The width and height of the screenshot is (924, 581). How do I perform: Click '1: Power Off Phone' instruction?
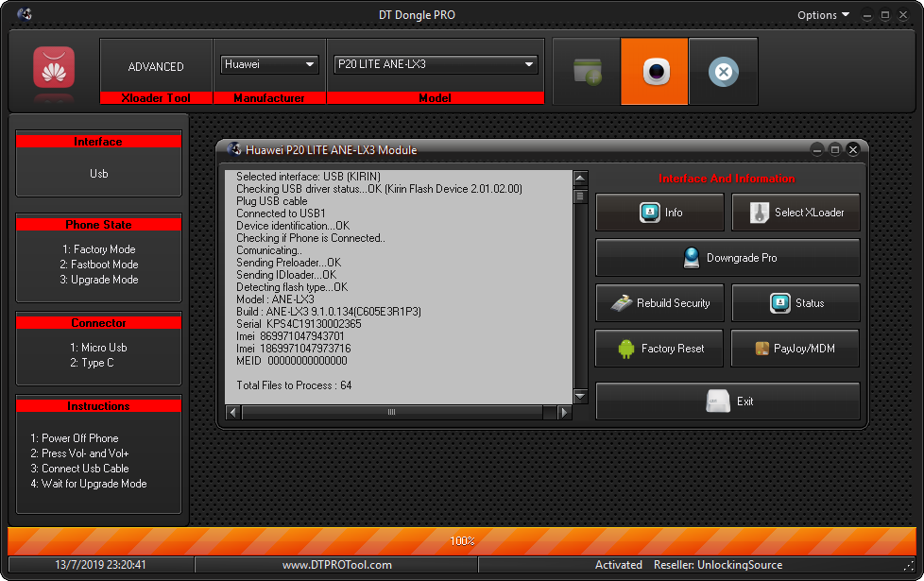pyautogui.click(x=75, y=437)
